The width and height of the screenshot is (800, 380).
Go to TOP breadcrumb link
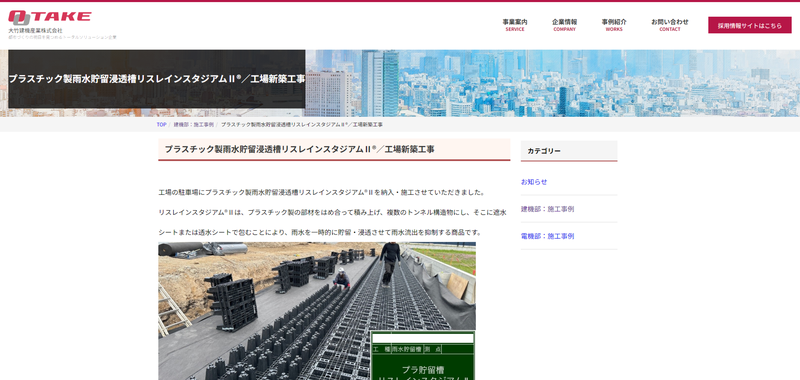[x=161, y=124]
